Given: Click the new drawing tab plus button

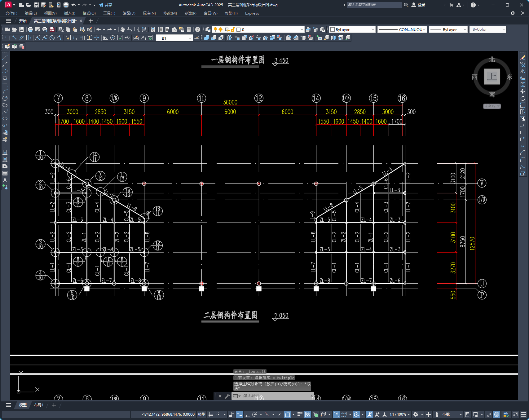Looking at the screenshot, I should pyautogui.click(x=91, y=21).
